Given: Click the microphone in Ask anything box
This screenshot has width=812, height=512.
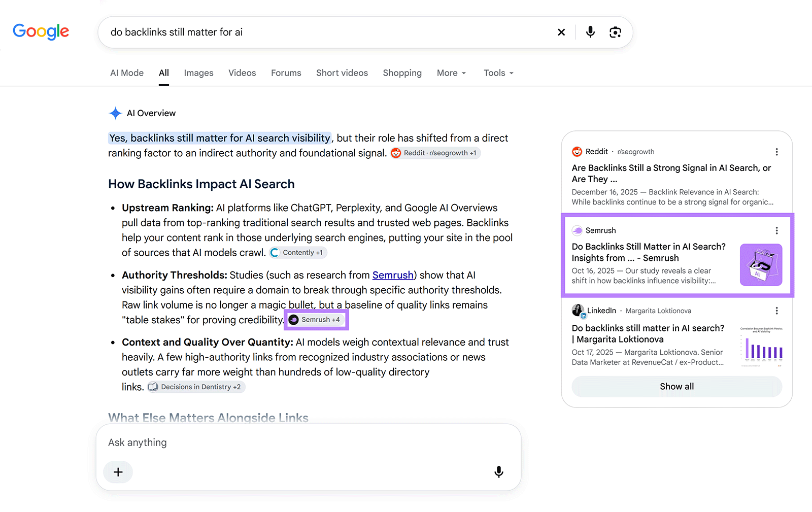Looking at the screenshot, I should pyautogui.click(x=499, y=472).
